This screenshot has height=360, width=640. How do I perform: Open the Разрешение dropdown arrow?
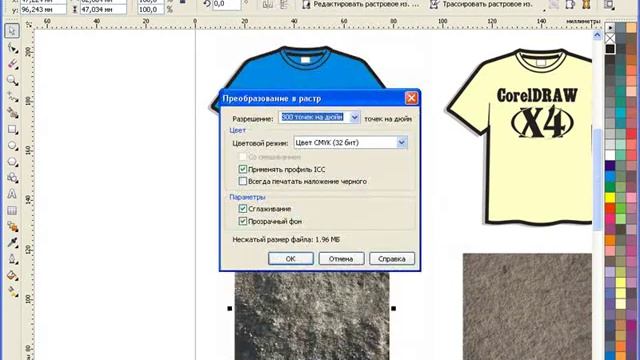tap(354, 118)
